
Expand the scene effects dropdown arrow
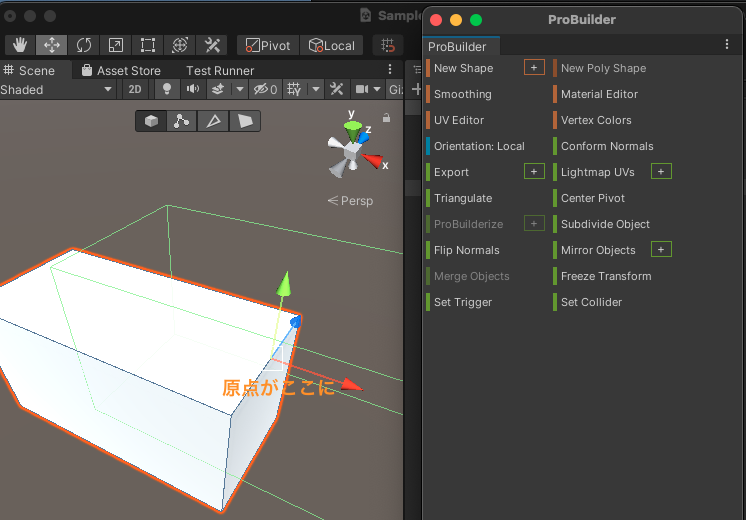pyautogui.click(x=240, y=89)
